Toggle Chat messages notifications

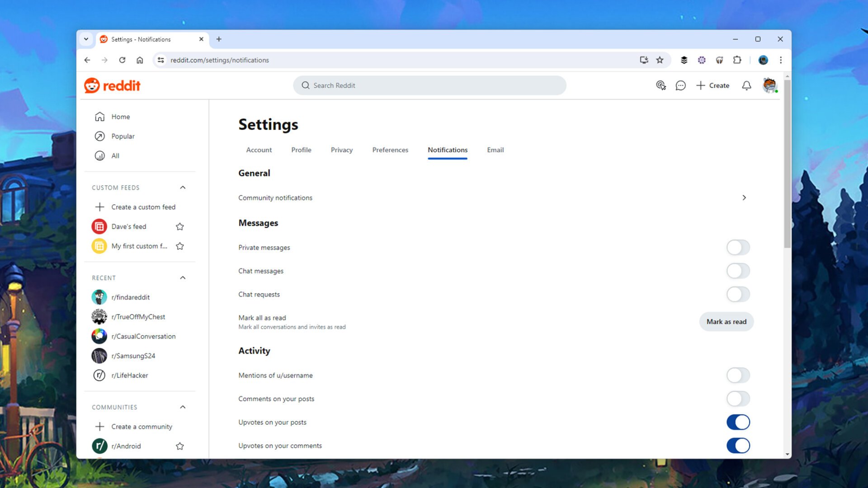[738, 271]
